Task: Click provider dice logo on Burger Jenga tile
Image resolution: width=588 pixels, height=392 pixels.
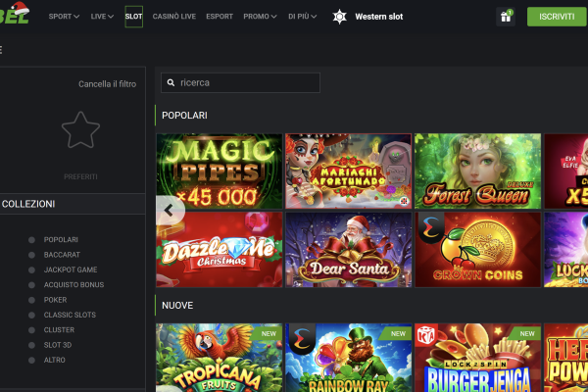Action: [x=426, y=335]
